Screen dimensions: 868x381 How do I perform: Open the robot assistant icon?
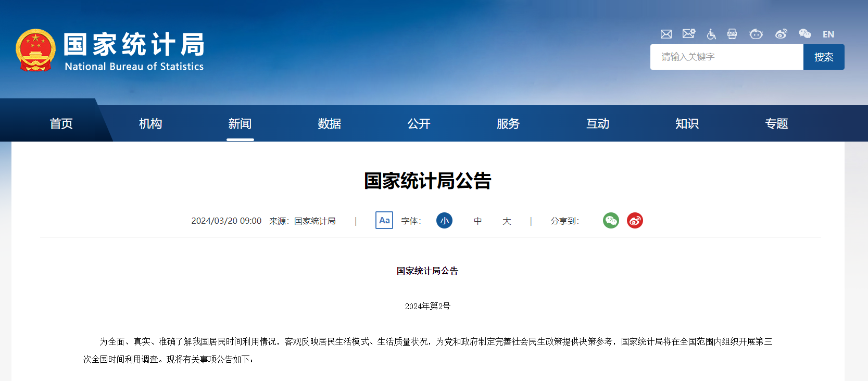click(756, 34)
